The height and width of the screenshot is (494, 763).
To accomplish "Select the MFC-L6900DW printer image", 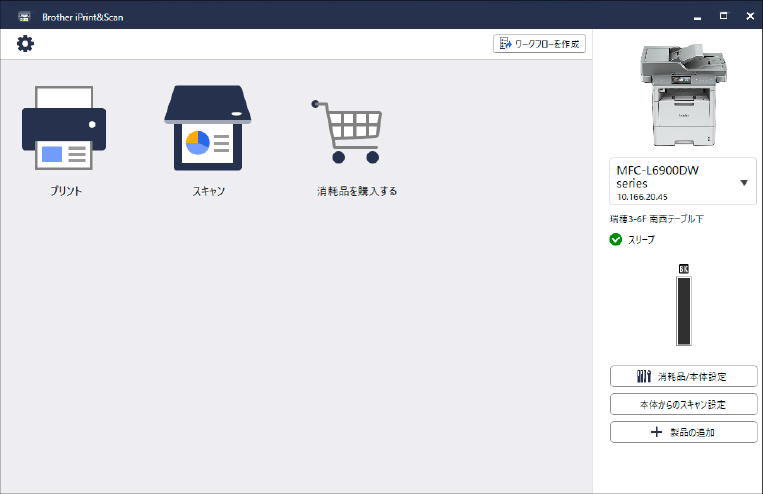I will [683, 97].
